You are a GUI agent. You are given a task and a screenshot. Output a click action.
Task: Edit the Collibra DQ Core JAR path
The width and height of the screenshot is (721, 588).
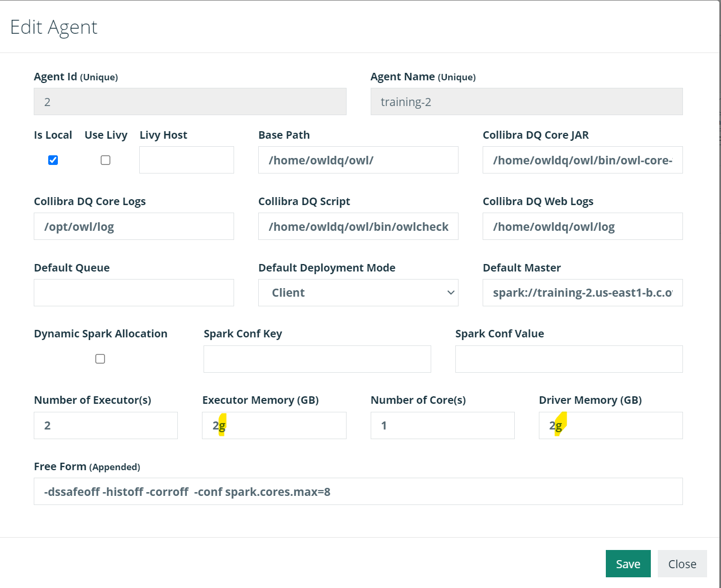click(x=583, y=160)
